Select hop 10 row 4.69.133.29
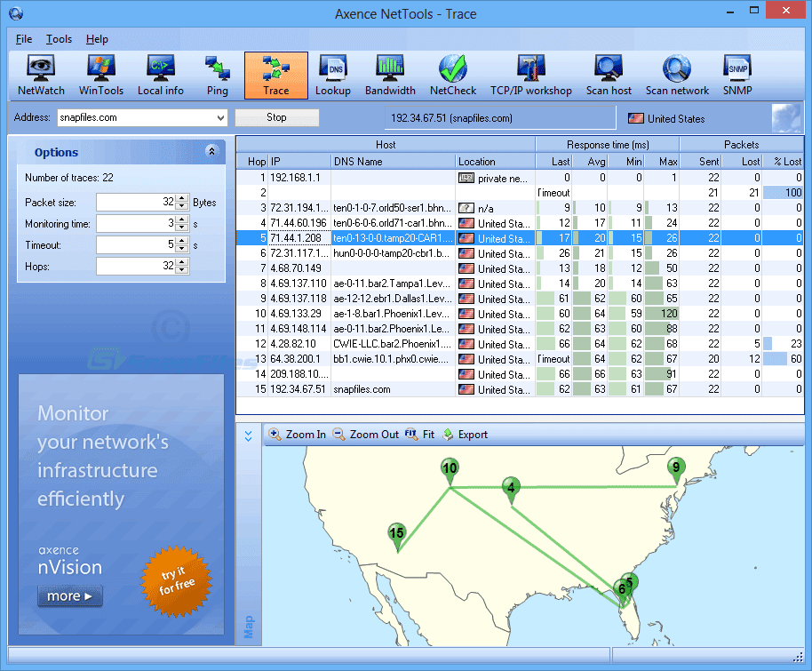The image size is (812, 671). coord(520,314)
